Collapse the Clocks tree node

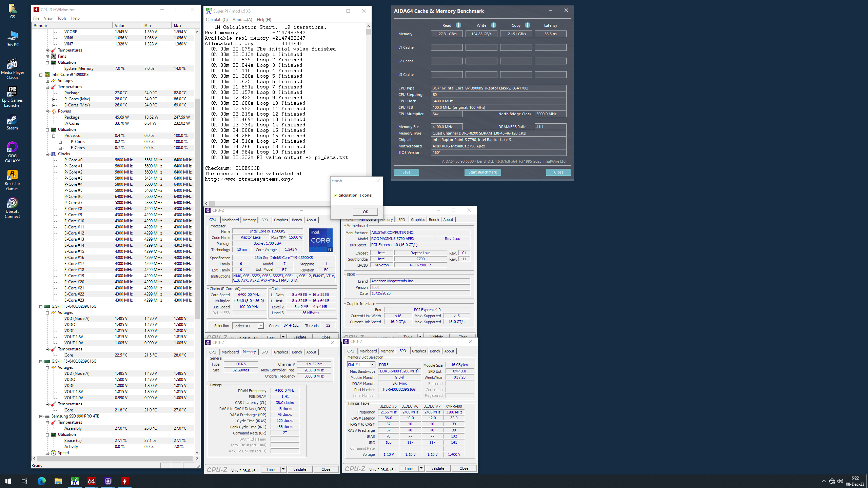(x=47, y=154)
